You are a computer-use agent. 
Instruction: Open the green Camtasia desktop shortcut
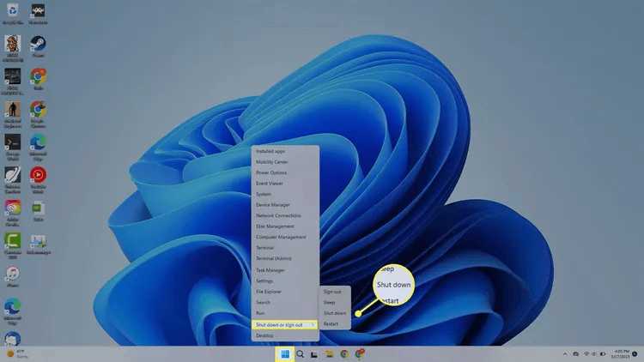coord(13,241)
